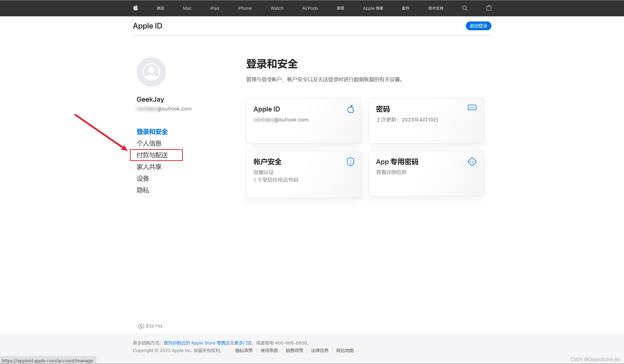
Task: Expand 隐私 privacy section
Action: pyautogui.click(x=143, y=189)
